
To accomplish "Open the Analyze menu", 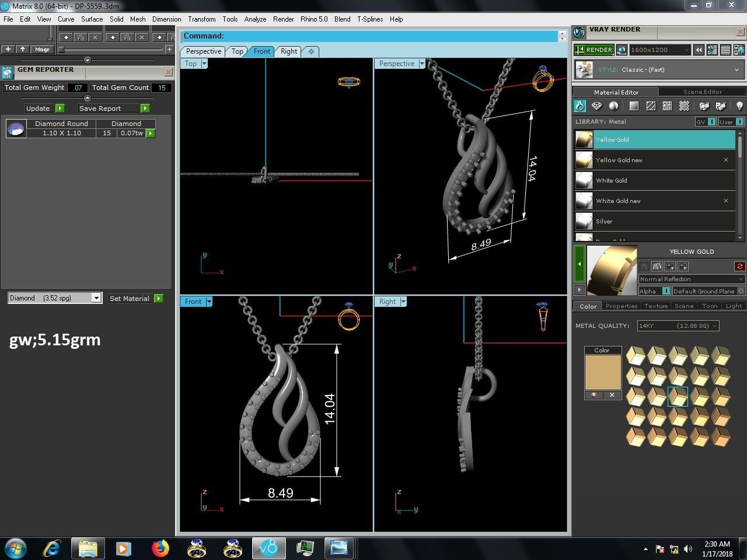I will 255,19.
